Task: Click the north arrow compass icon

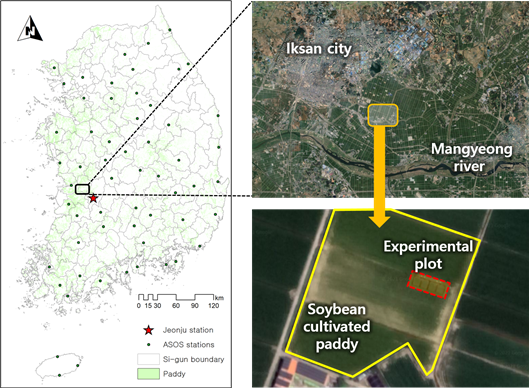Action: (30, 29)
